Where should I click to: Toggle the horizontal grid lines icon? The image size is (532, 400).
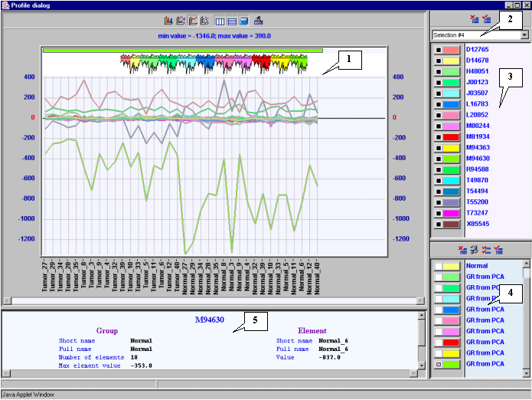(x=232, y=20)
